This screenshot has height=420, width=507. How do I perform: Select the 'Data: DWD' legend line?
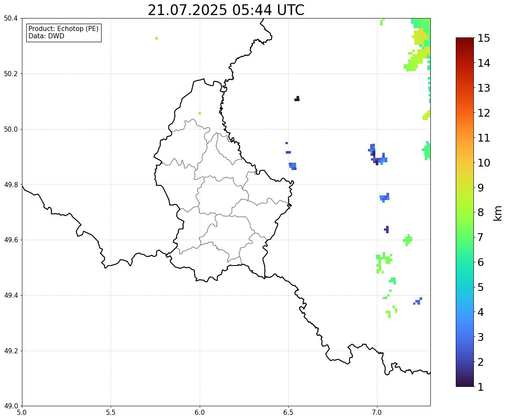(x=46, y=36)
